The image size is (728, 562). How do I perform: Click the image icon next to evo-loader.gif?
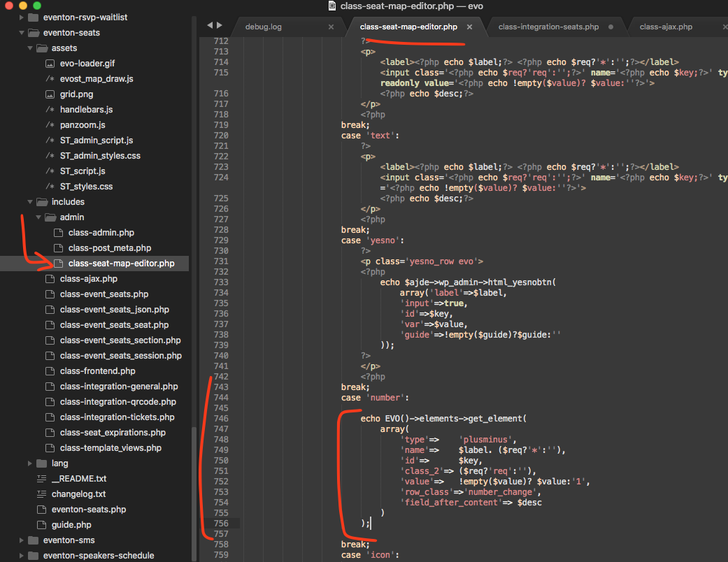click(50, 64)
